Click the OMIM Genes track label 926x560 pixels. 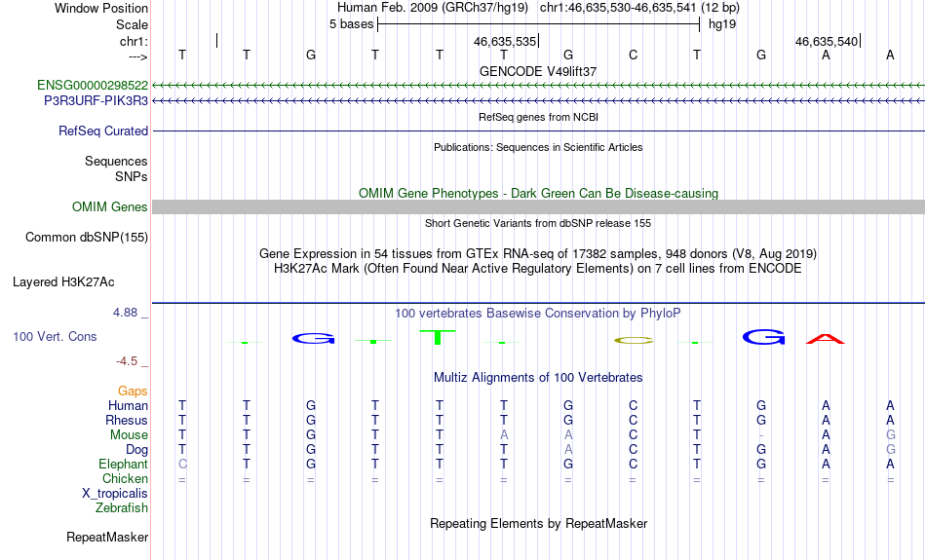click(x=110, y=207)
